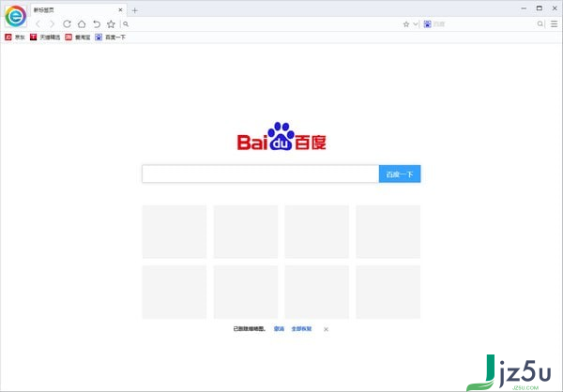This screenshot has height=392, width=563.
Task: Click the colorful browser logo
Action: pyautogui.click(x=16, y=17)
